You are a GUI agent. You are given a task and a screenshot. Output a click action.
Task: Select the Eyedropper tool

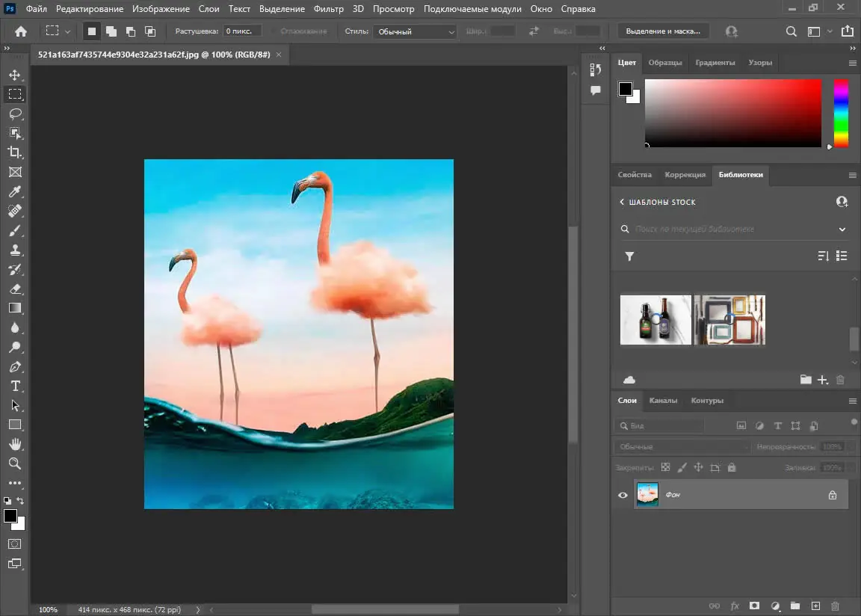point(16,191)
